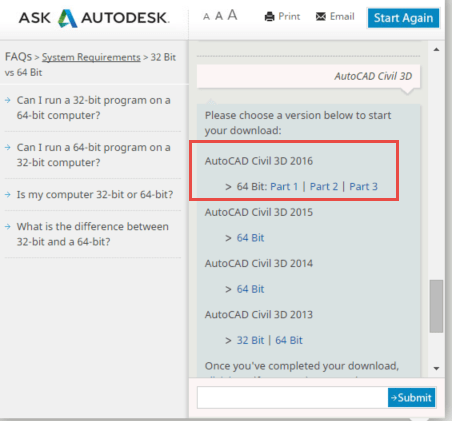The width and height of the screenshot is (452, 421).
Task: Open 'Can I run a 64-bit program' question
Action: point(93,155)
